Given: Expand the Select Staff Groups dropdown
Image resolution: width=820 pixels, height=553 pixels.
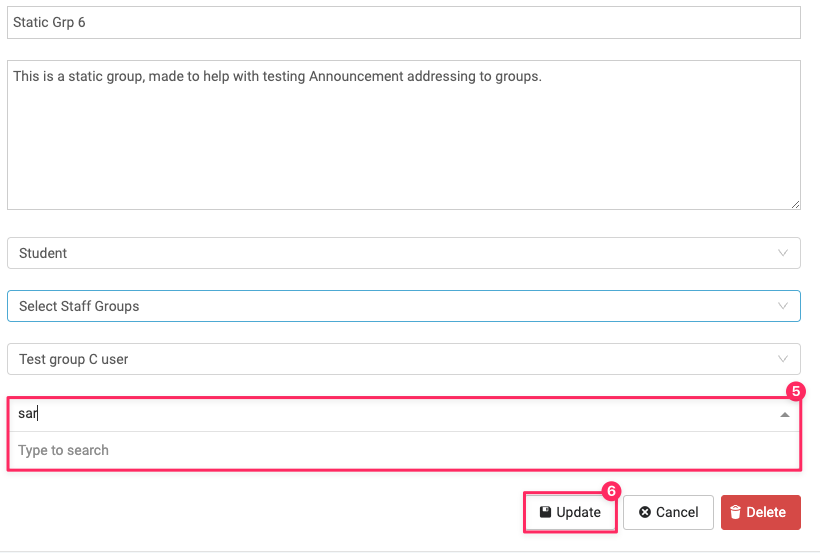Looking at the screenshot, I should click(403, 306).
